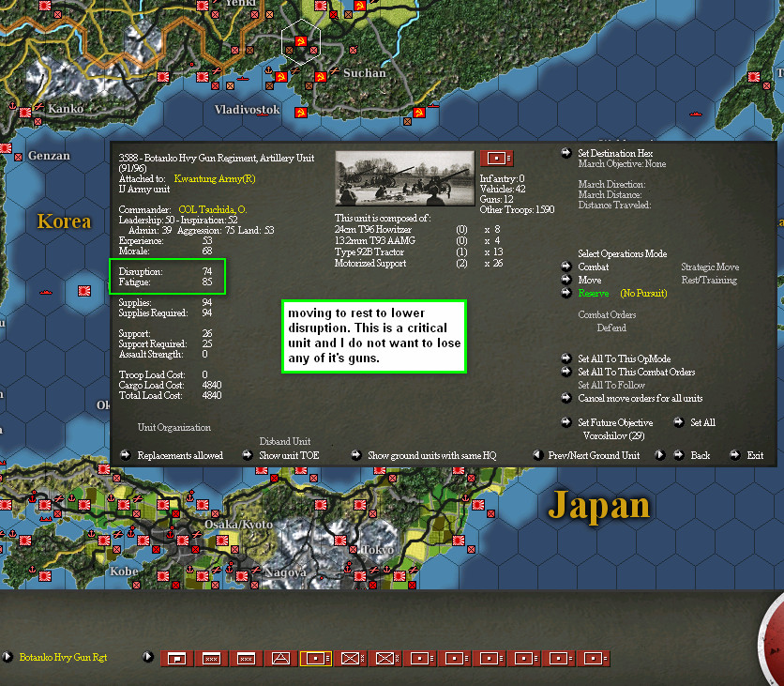Click artillery unit symbol beside photo
Image resolution: width=784 pixels, height=686 pixels.
496,158
